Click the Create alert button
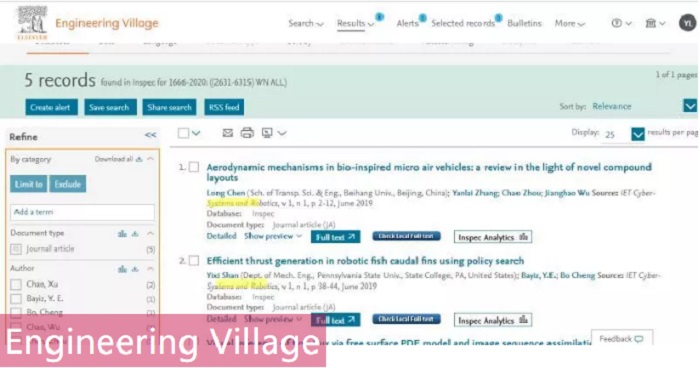Viewport: 700px width, 368px height. click(x=51, y=107)
